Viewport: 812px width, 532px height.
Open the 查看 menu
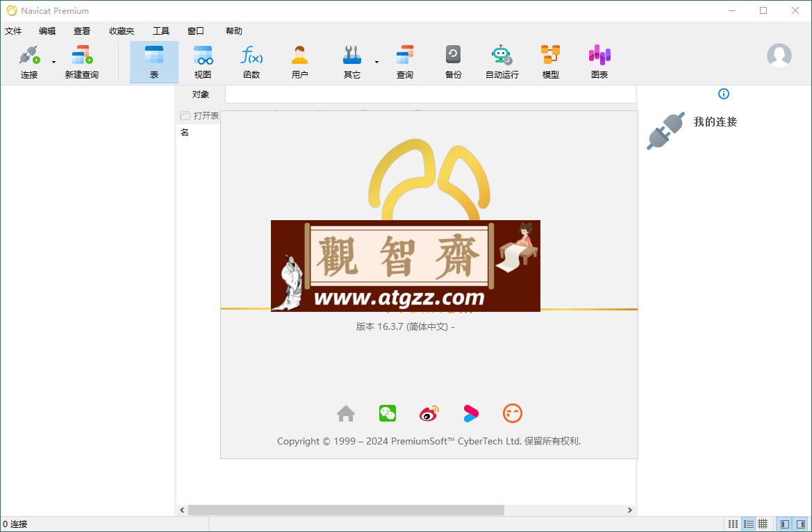pos(82,31)
